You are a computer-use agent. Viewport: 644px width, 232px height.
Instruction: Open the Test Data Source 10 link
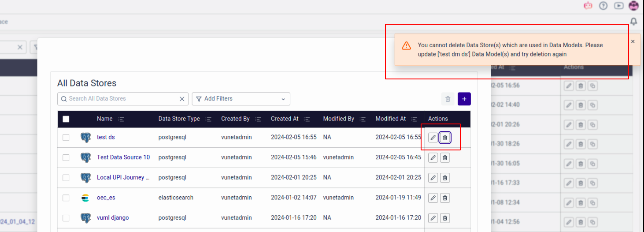123,157
